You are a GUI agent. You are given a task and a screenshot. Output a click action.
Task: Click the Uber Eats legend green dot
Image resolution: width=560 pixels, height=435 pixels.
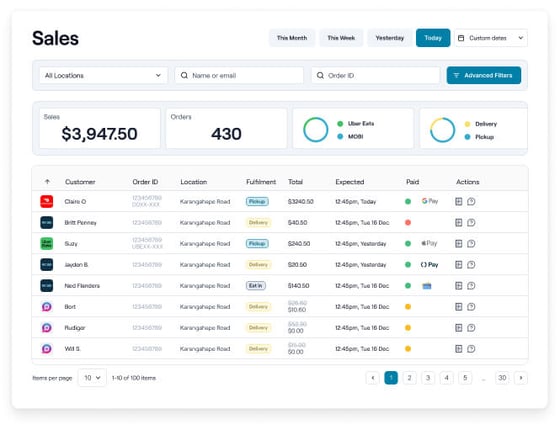point(340,124)
